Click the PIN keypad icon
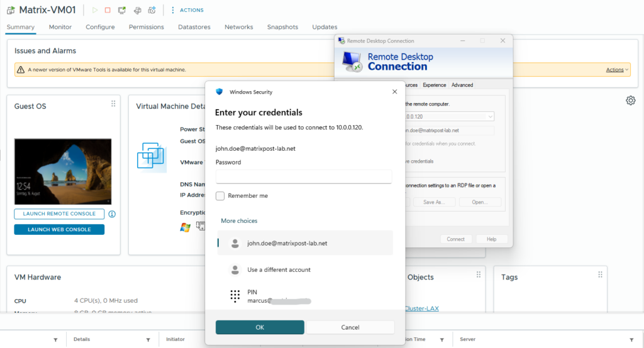The height and width of the screenshot is (348, 644). 235,296
